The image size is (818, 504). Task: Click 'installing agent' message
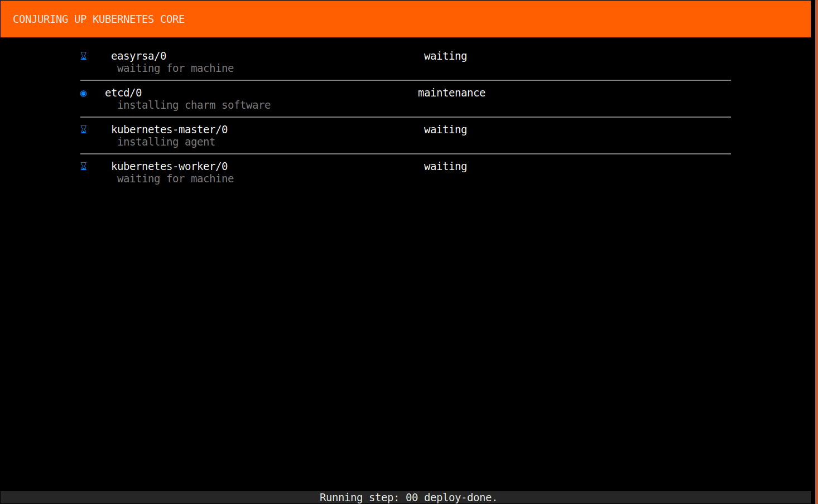[x=166, y=142]
